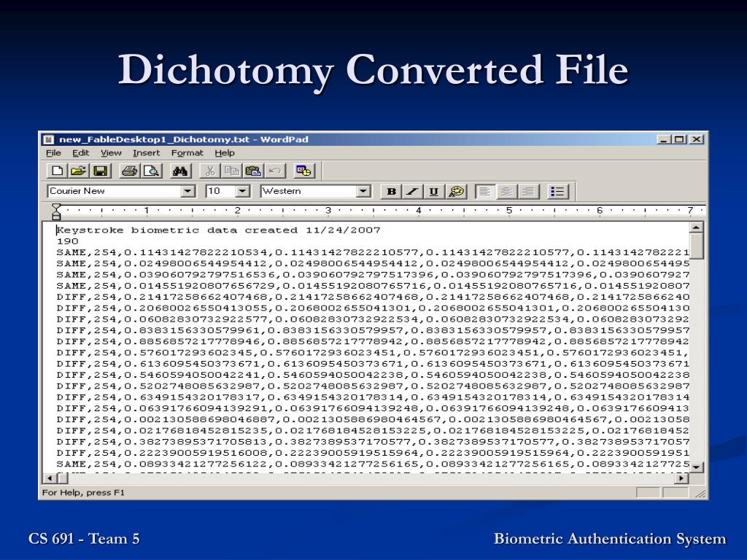This screenshot has width=747, height=560.
Task: Click the ruler indent marker
Action: (56, 211)
